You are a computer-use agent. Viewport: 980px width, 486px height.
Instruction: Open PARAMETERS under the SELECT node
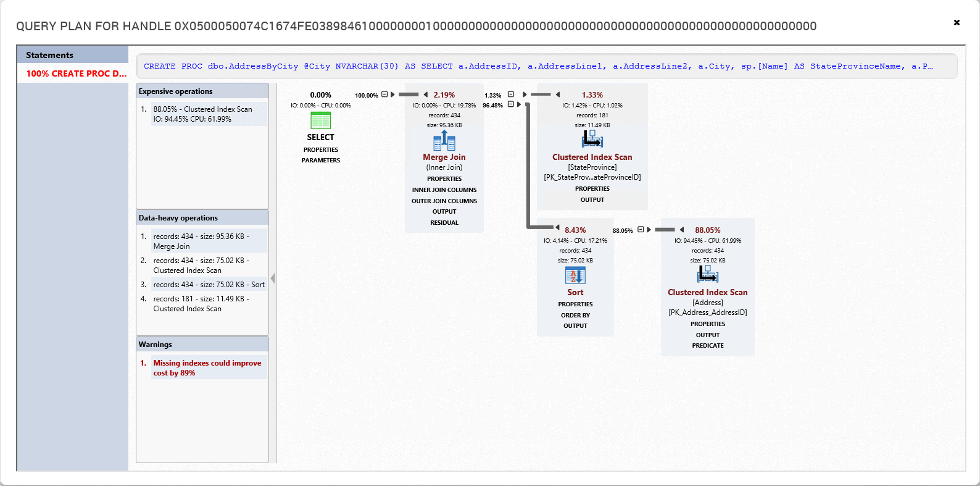(321, 161)
